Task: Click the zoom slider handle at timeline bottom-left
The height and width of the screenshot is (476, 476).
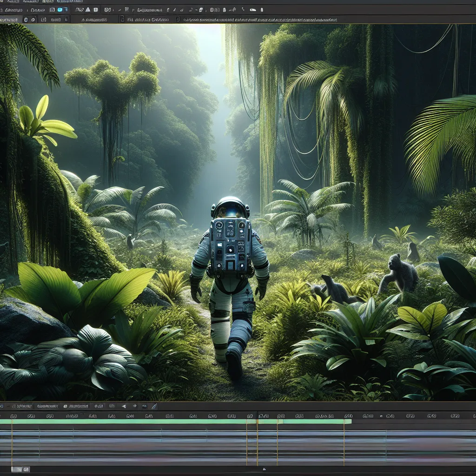Action: [16, 469]
